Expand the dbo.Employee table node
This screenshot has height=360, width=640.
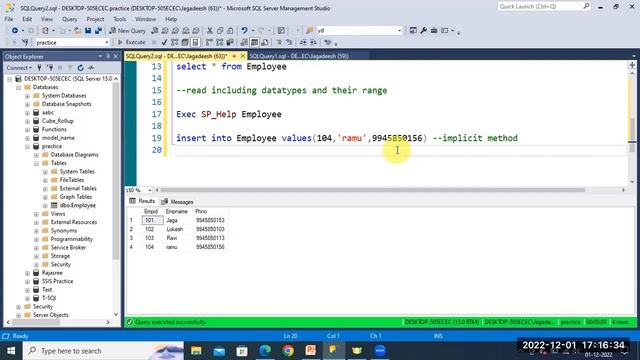pyautogui.click(x=45, y=205)
